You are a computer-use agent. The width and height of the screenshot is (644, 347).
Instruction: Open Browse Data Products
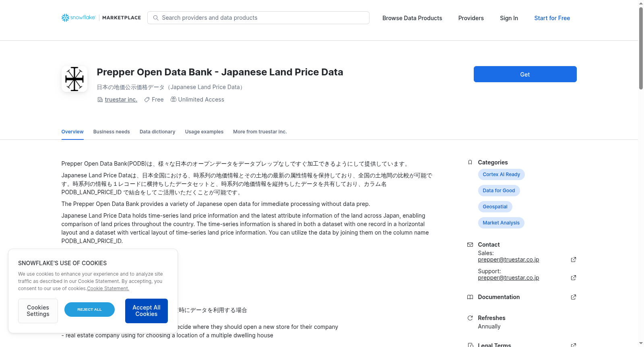click(412, 18)
